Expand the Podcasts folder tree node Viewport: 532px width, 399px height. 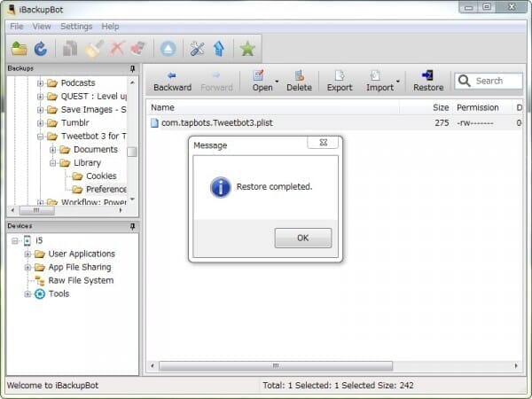click(x=40, y=83)
